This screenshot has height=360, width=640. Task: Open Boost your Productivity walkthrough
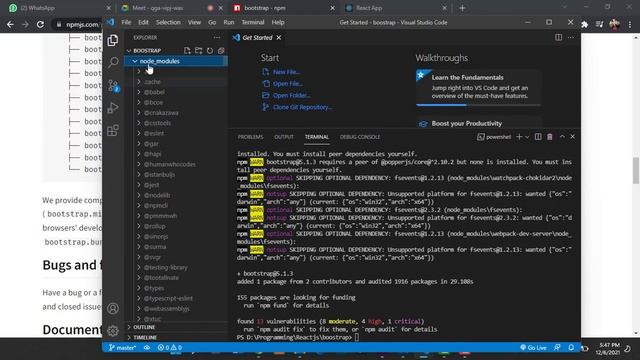478,123
